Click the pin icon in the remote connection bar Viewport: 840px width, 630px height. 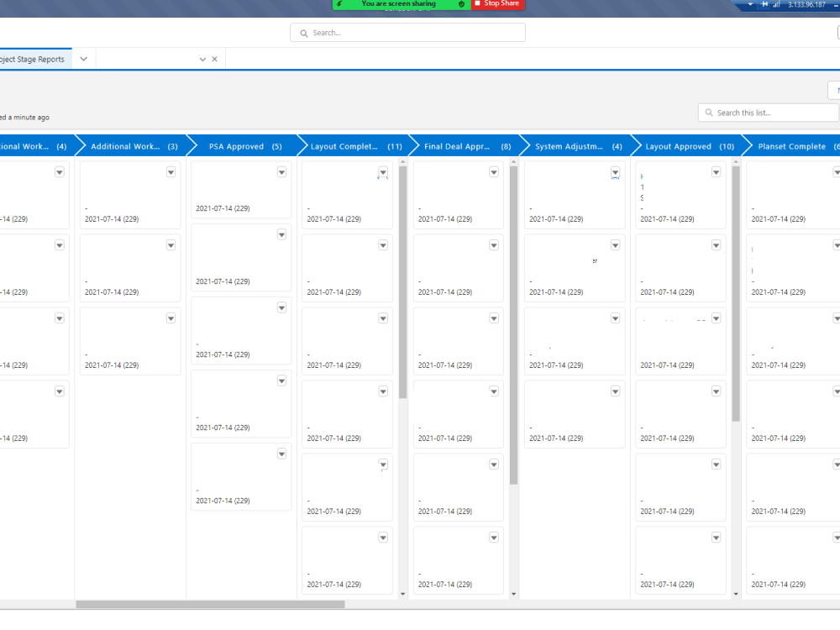[x=764, y=4]
